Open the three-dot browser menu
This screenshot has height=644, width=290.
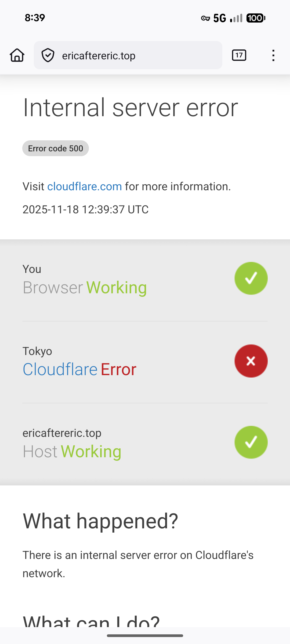(273, 55)
